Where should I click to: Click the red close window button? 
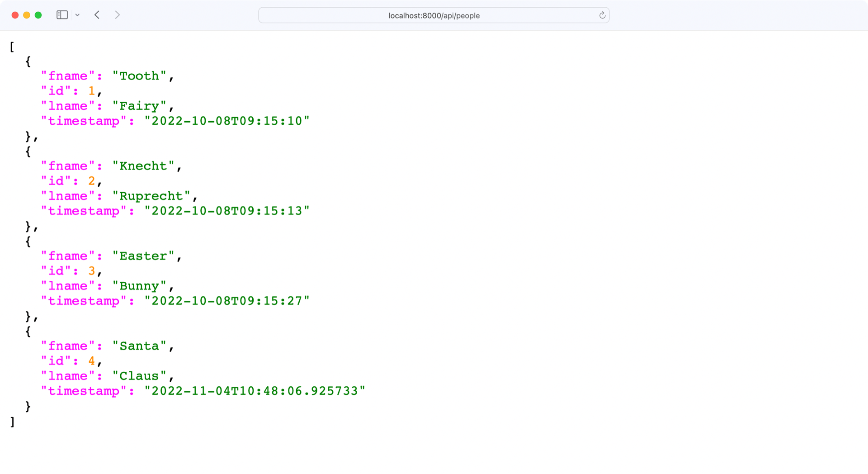15,14
